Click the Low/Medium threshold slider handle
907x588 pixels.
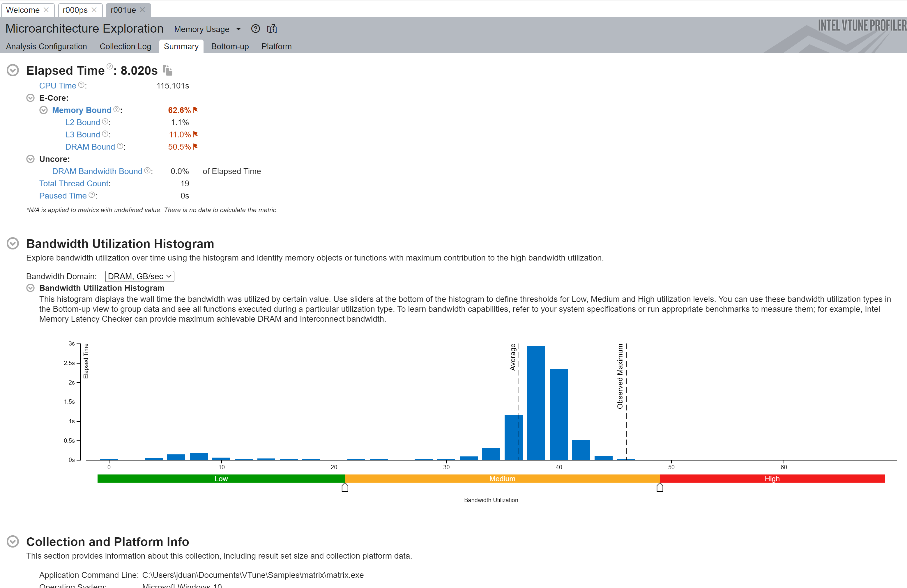click(345, 487)
